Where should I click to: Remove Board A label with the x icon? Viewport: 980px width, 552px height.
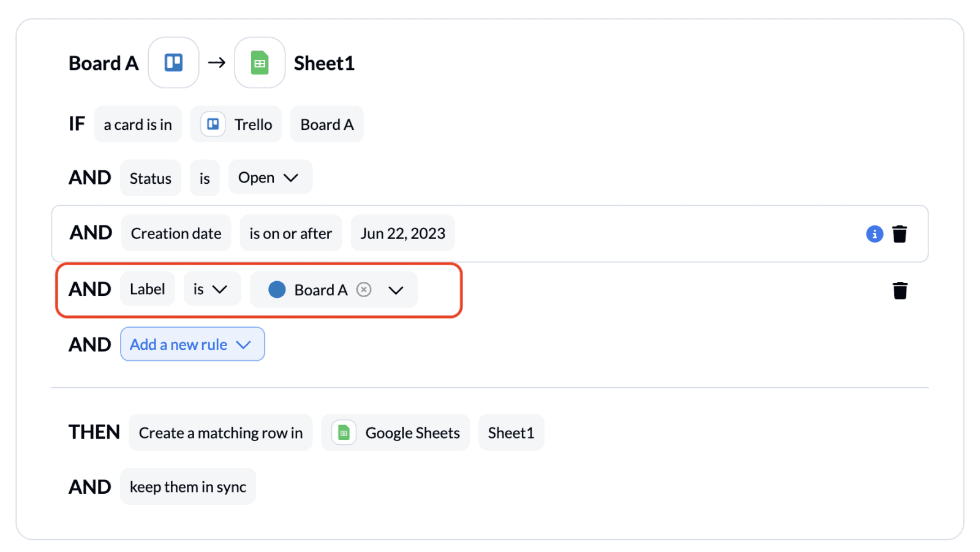(x=364, y=290)
